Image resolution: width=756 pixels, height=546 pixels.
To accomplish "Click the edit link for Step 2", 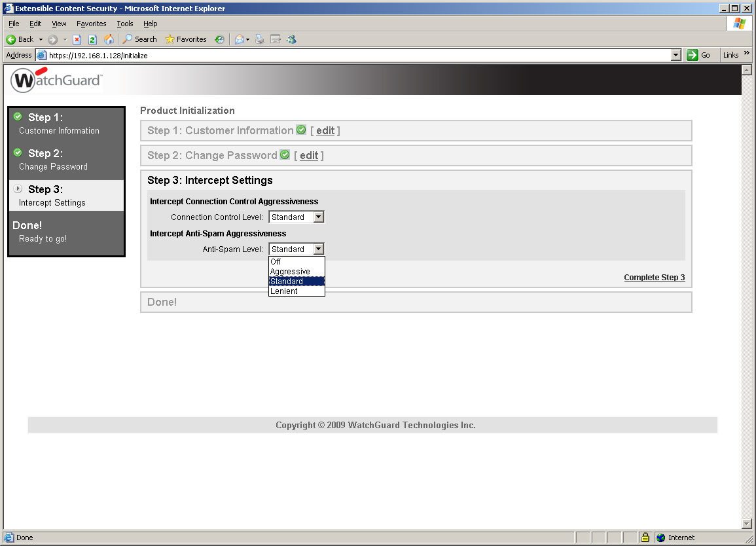I will [x=309, y=155].
